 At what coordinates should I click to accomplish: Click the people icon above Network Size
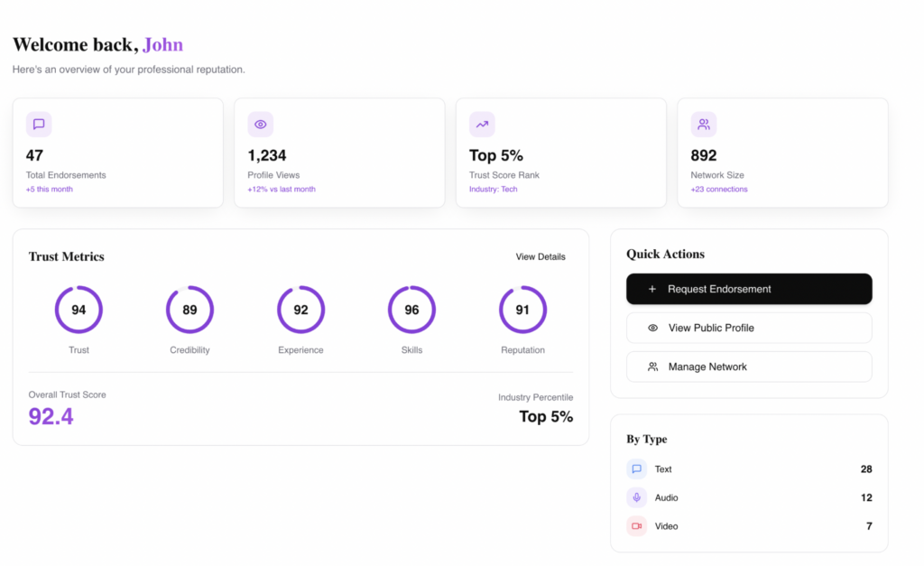pos(704,124)
